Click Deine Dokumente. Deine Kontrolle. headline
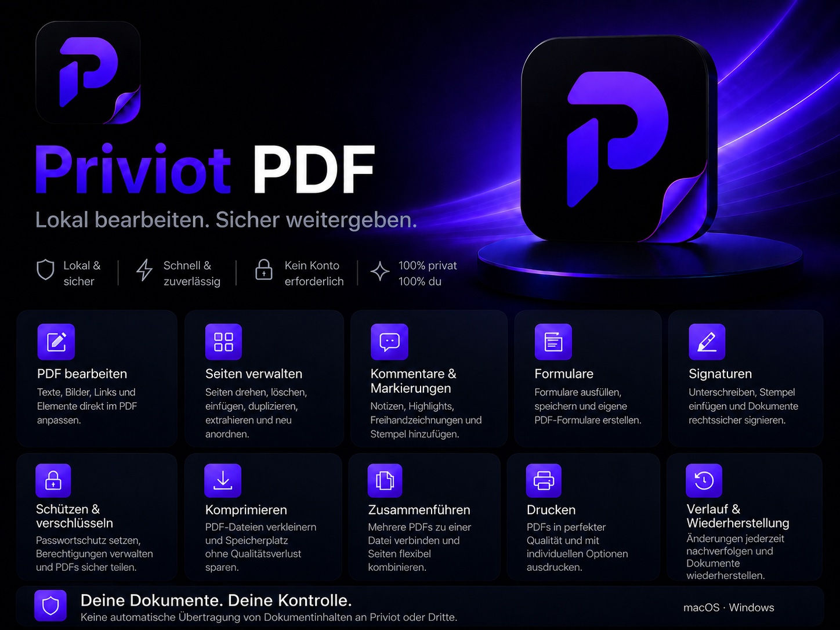840x630 pixels. pos(216,600)
